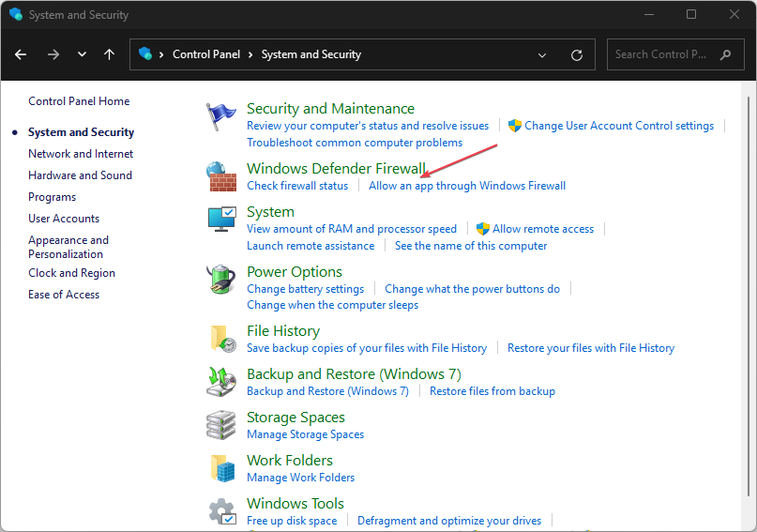This screenshot has width=757, height=532.
Task: Click shield icon beside Change User Account Control
Action: click(x=515, y=126)
